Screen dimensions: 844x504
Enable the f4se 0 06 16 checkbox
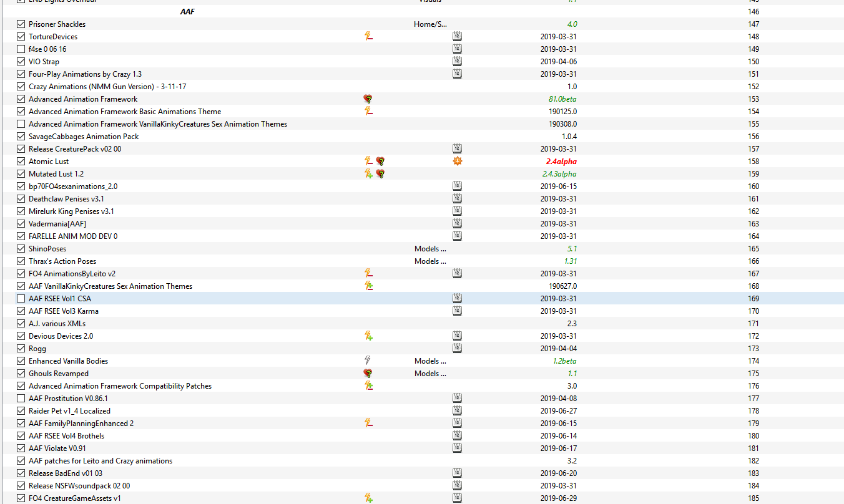21,48
